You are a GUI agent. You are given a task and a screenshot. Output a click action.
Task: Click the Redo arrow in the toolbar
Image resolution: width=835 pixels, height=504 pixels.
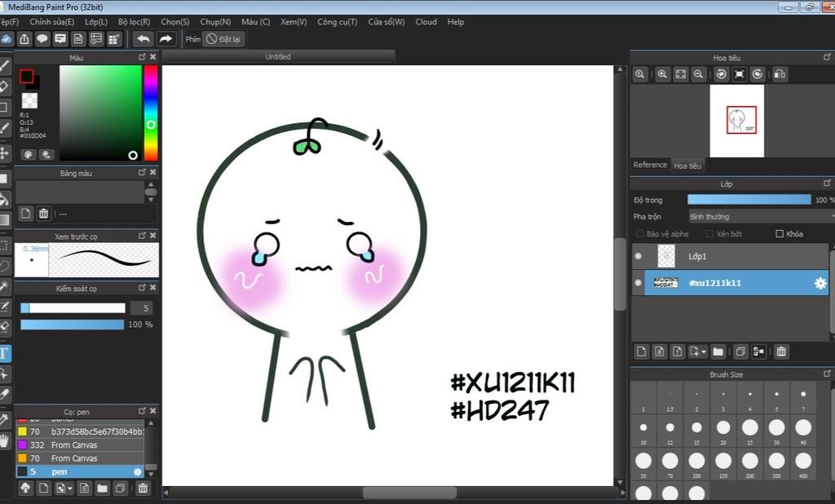tap(166, 39)
